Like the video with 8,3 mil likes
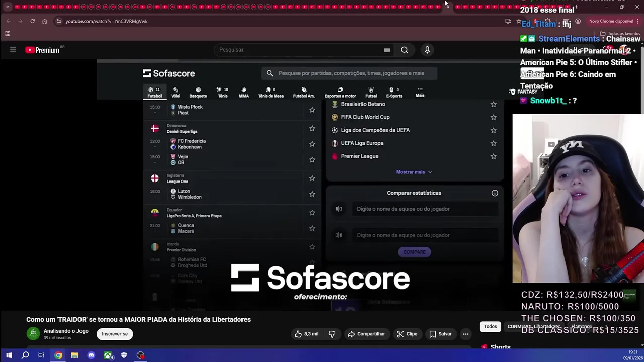The height and width of the screenshot is (362, 644). pyautogui.click(x=306, y=334)
